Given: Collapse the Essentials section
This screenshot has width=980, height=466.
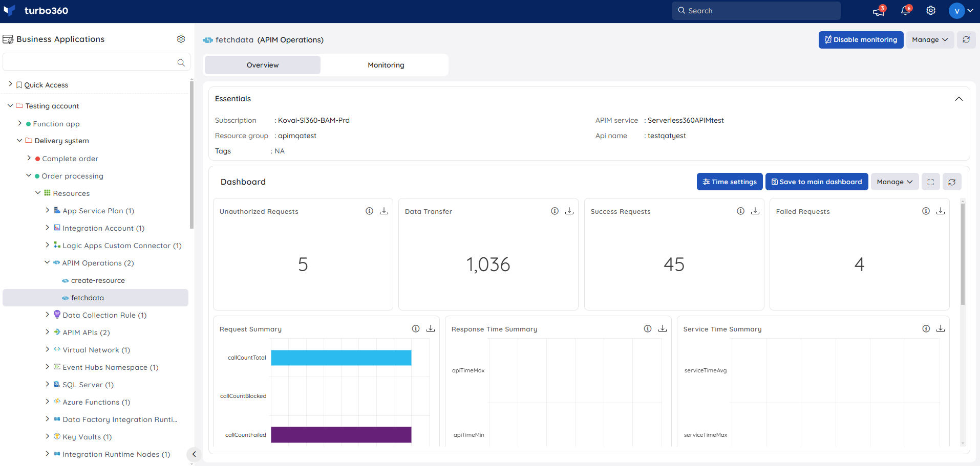Looking at the screenshot, I should click(x=959, y=99).
